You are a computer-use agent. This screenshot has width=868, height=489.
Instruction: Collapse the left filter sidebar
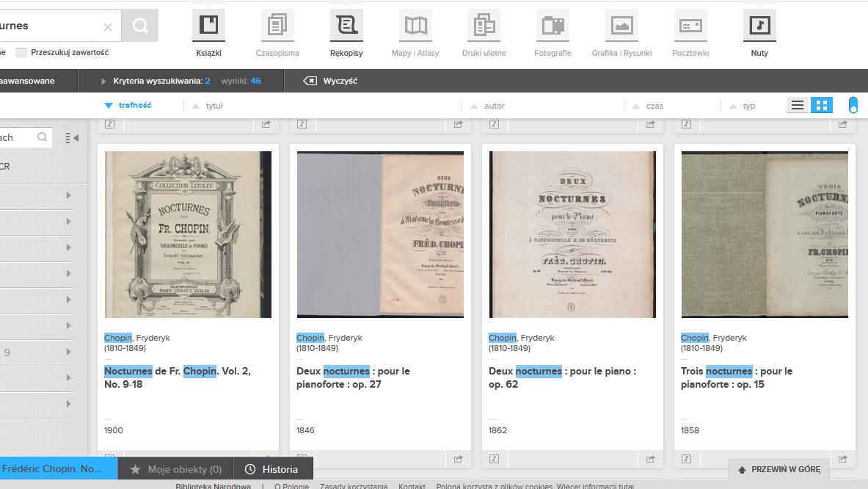pyautogui.click(x=72, y=138)
